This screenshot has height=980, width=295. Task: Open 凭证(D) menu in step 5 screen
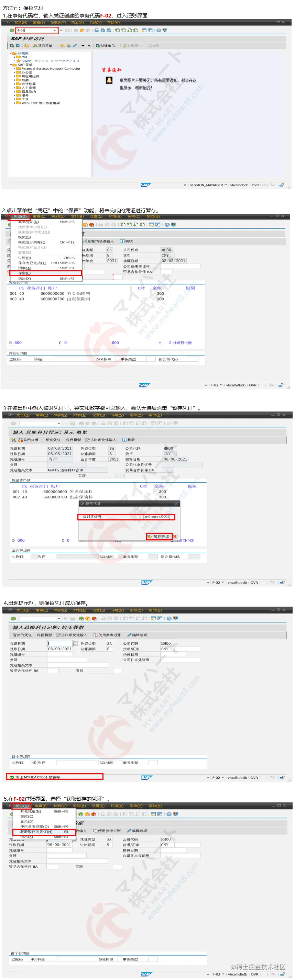(22, 806)
